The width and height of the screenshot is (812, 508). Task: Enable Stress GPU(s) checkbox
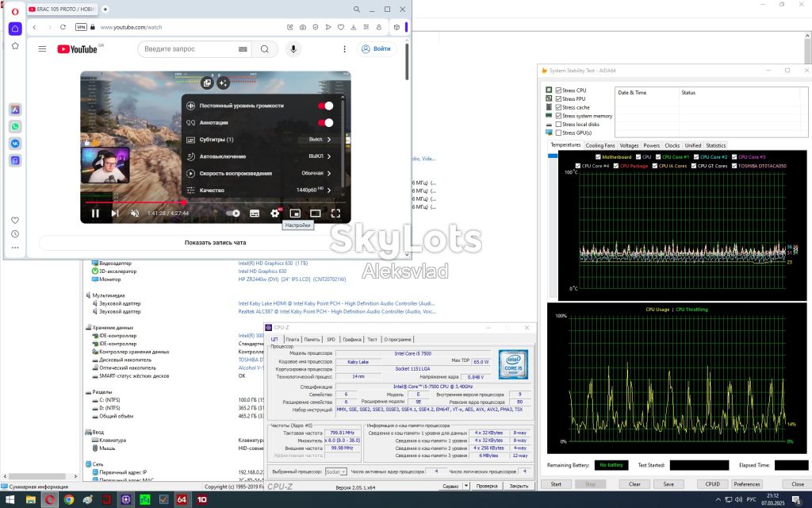pos(558,133)
